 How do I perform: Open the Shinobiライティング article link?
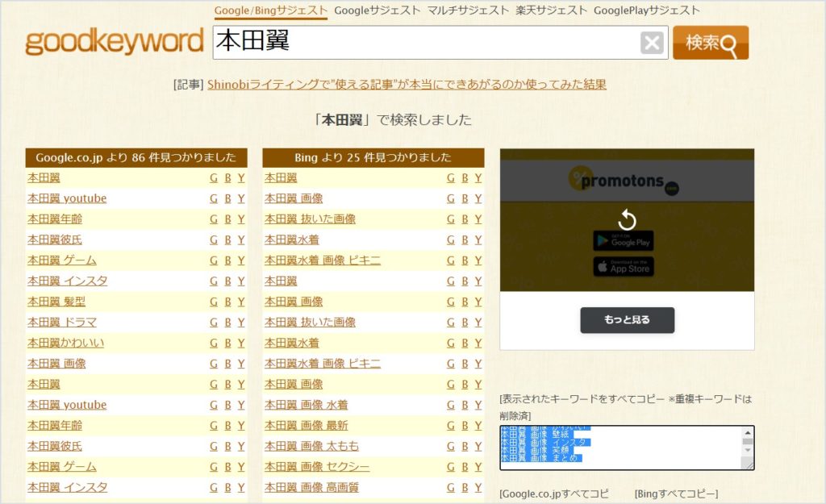[x=407, y=85]
